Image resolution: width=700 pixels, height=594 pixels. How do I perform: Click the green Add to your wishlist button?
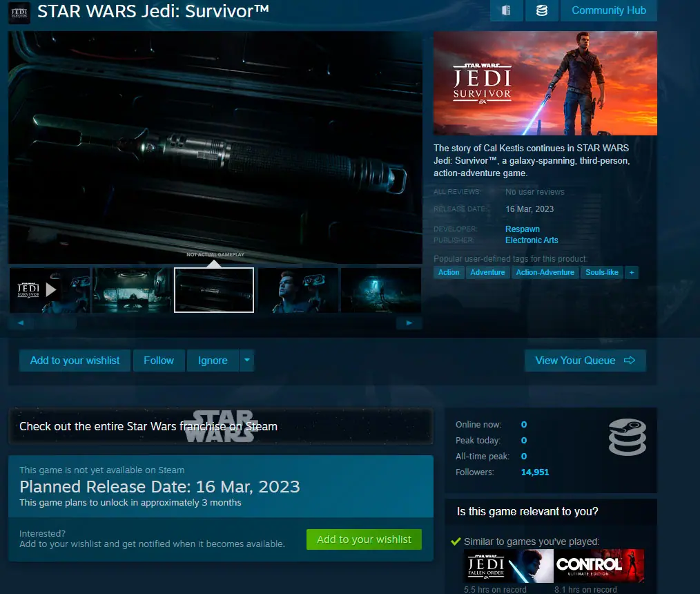coord(364,539)
